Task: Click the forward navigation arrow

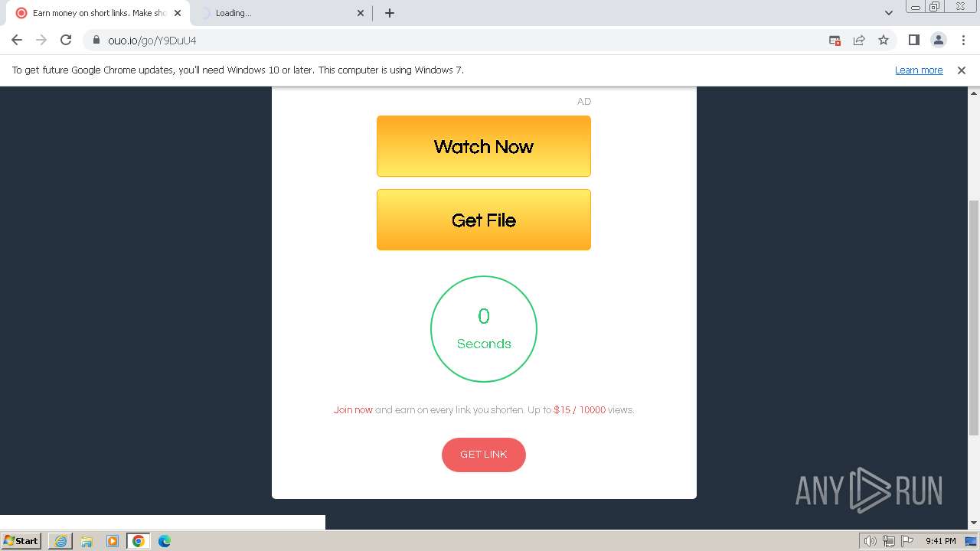Action: (x=41, y=40)
